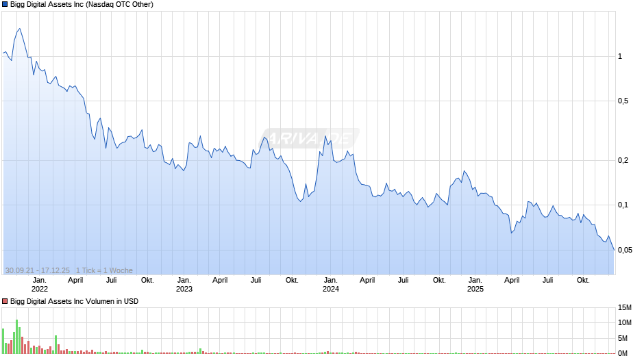
Task: Click the red legend square for Volumen
Action: (5, 301)
